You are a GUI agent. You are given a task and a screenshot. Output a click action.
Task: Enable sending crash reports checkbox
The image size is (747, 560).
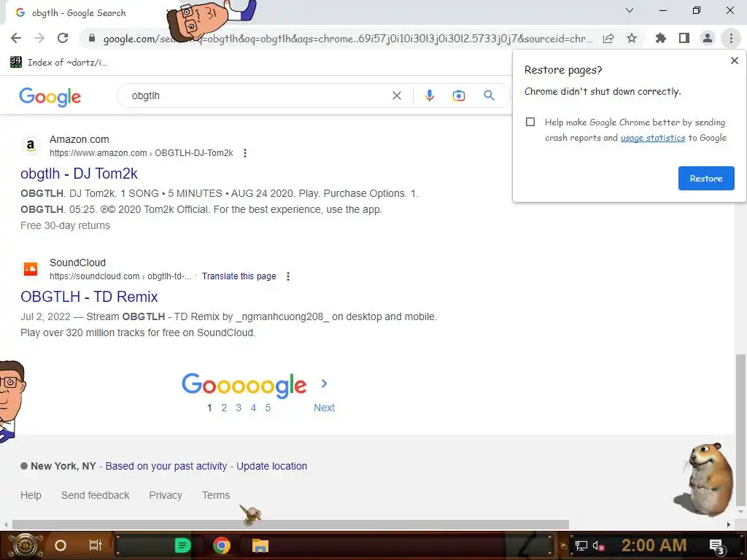(x=530, y=122)
